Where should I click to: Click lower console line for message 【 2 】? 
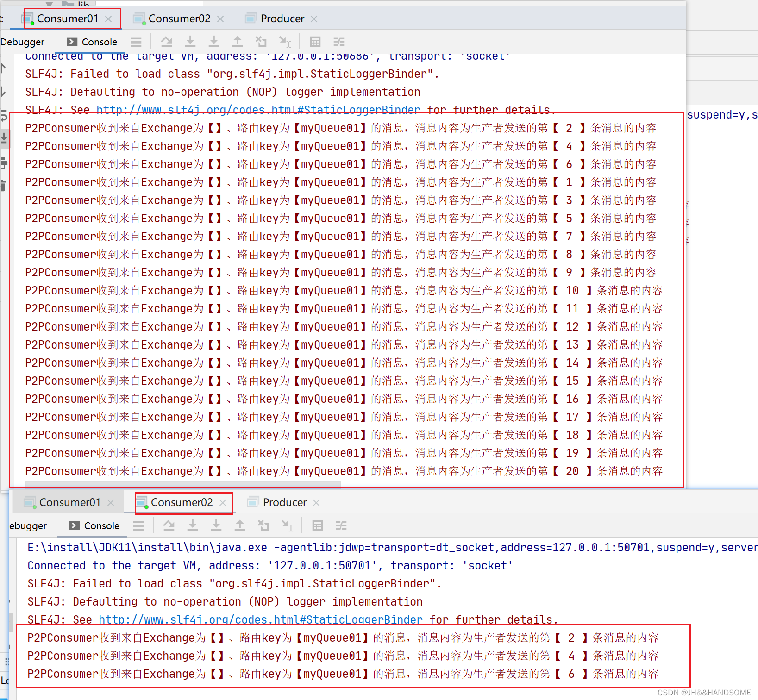(x=343, y=638)
